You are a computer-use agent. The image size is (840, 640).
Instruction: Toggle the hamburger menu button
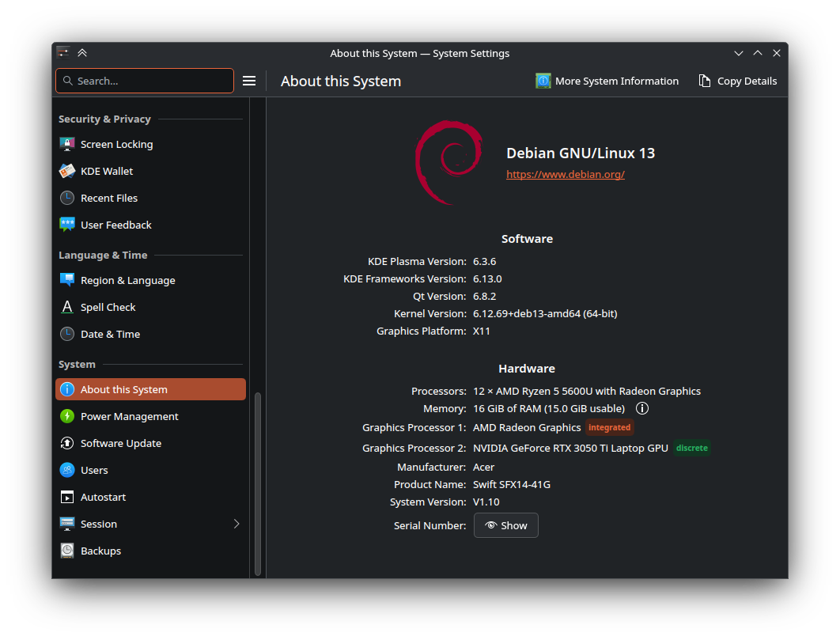tap(249, 81)
